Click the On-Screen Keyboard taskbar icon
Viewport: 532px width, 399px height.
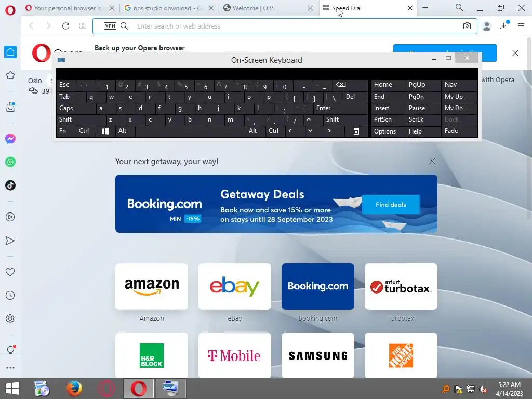[x=170, y=389]
